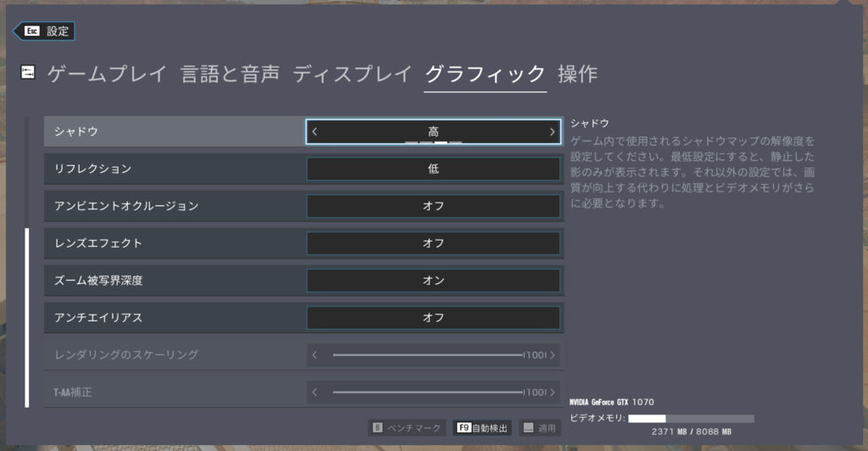Increase T-AA補正 with right arrow
The width and height of the screenshot is (868, 451).
[x=553, y=392]
